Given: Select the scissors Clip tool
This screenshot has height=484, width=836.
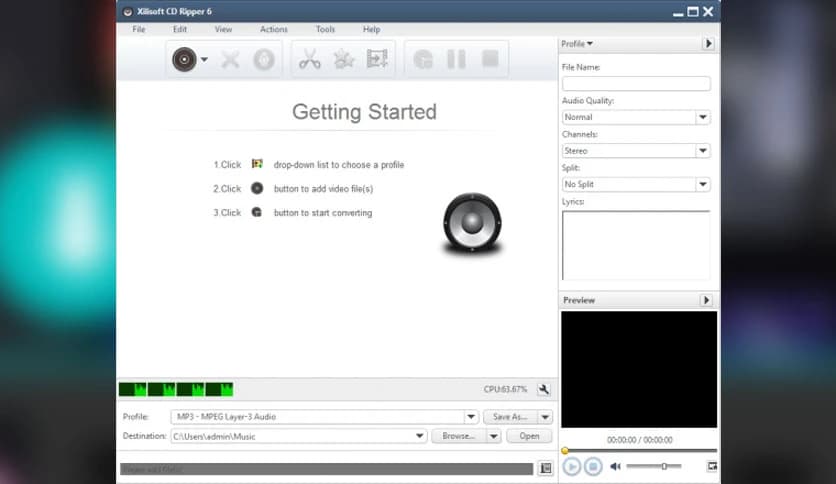Looking at the screenshot, I should [309, 59].
